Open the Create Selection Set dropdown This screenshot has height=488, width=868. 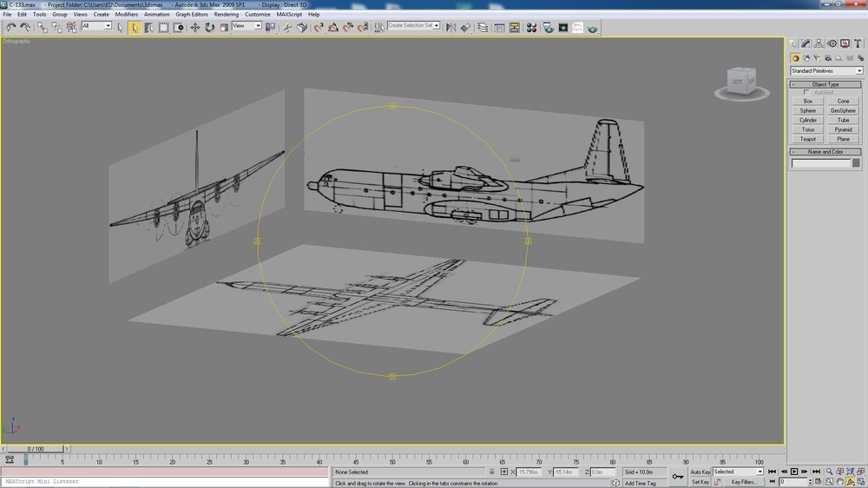pos(413,25)
